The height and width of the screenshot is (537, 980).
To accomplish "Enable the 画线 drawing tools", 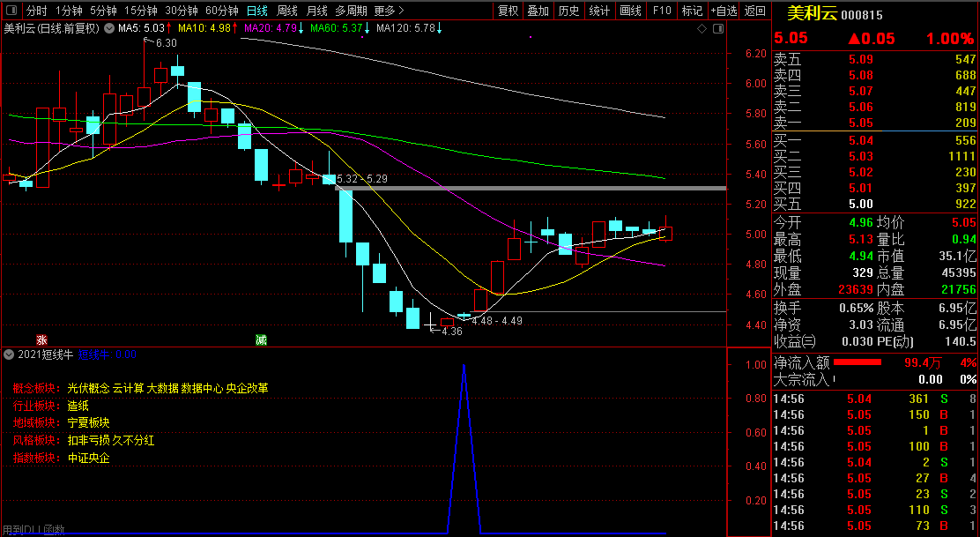I will (x=630, y=11).
